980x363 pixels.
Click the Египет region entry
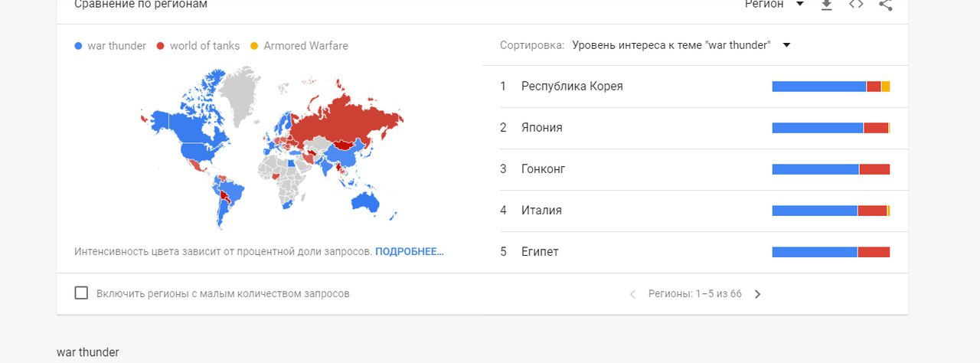(x=540, y=252)
